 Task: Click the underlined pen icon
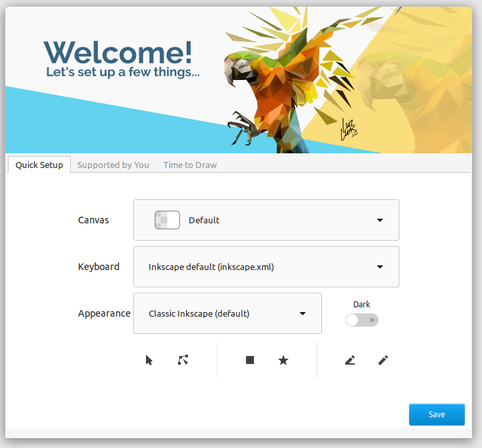(x=350, y=360)
